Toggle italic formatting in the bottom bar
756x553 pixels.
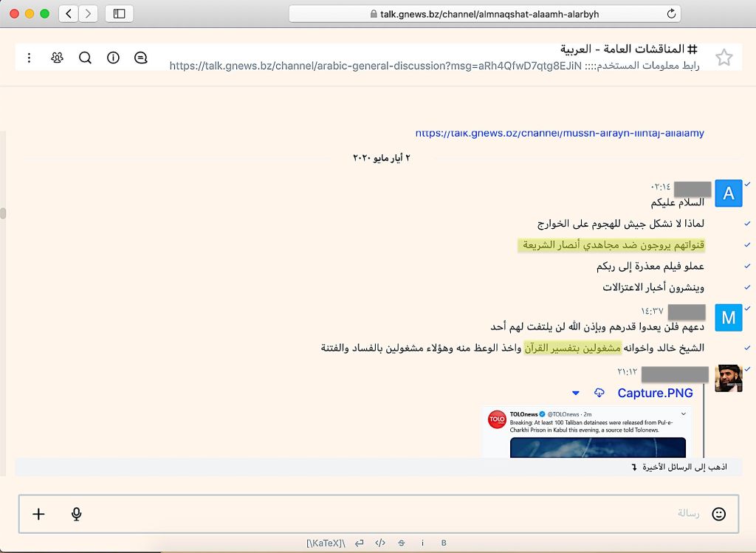tap(422, 542)
